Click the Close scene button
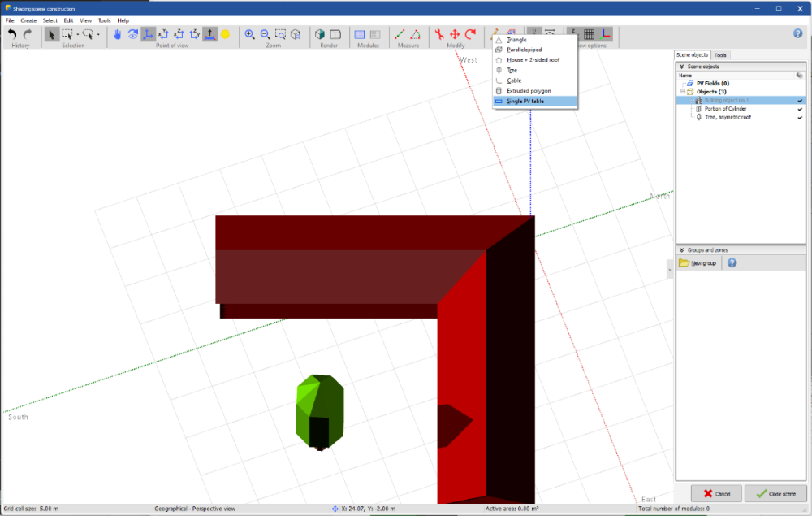The image size is (812, 516). pyautogui.click(x=775, y=493)
